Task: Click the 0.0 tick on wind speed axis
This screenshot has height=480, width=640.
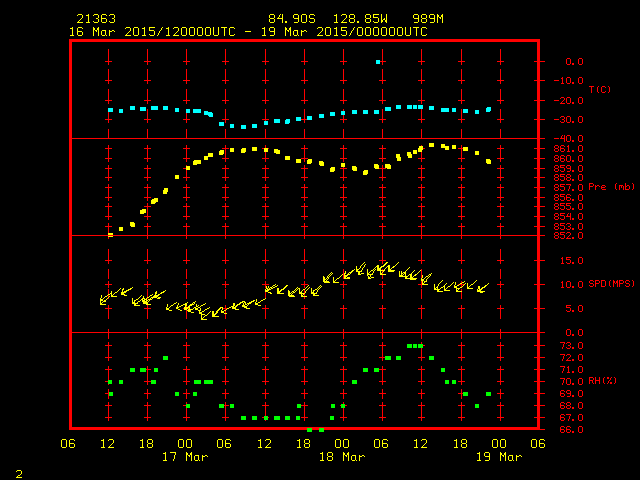Action: [x=574, y=333]
